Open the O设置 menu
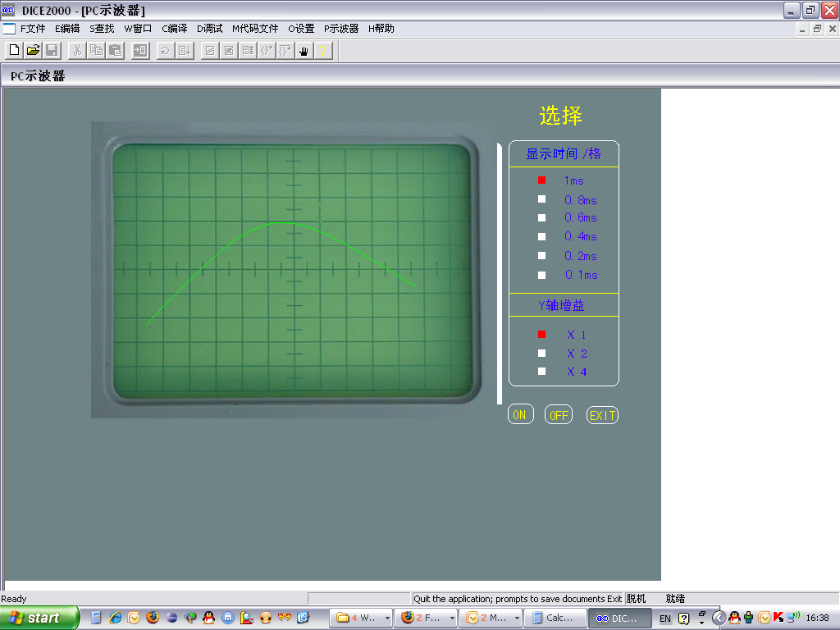The width and height of the screenshot is (840, 630). 301,29
